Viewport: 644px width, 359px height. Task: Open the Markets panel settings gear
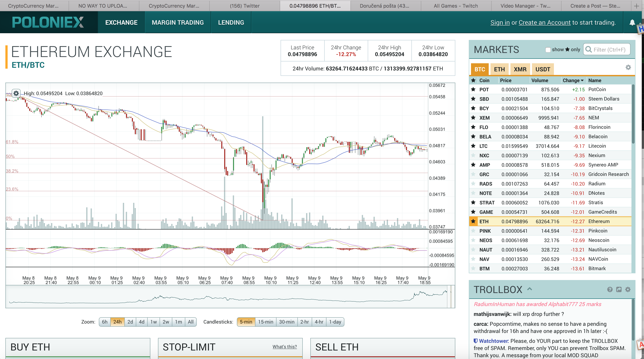click(628, 67)
